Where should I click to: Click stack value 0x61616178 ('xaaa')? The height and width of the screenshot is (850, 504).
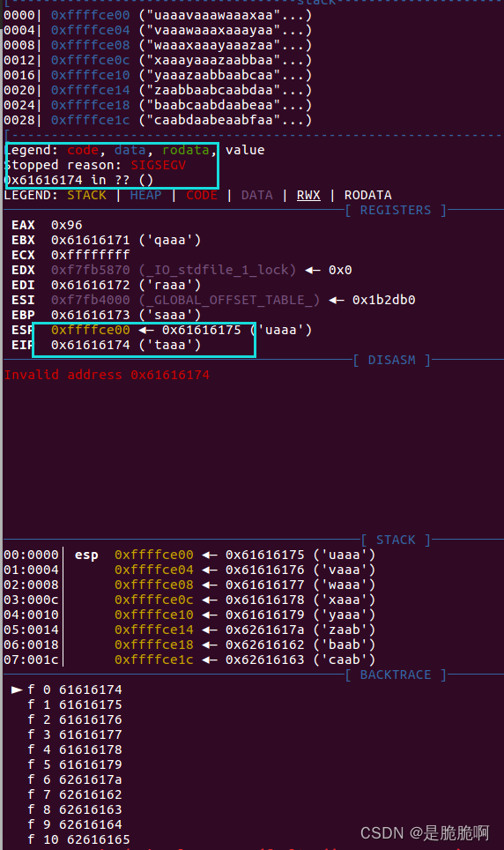pyautogui.click(x=300, y=600)
